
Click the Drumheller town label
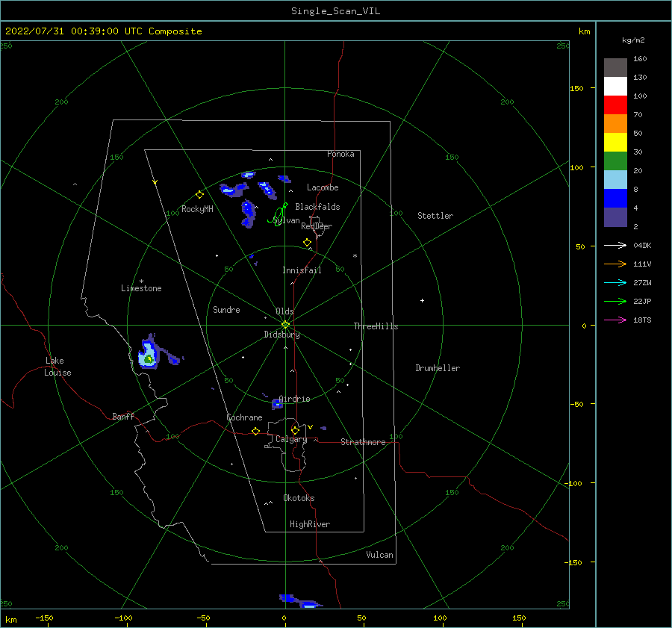click(438, 368)
